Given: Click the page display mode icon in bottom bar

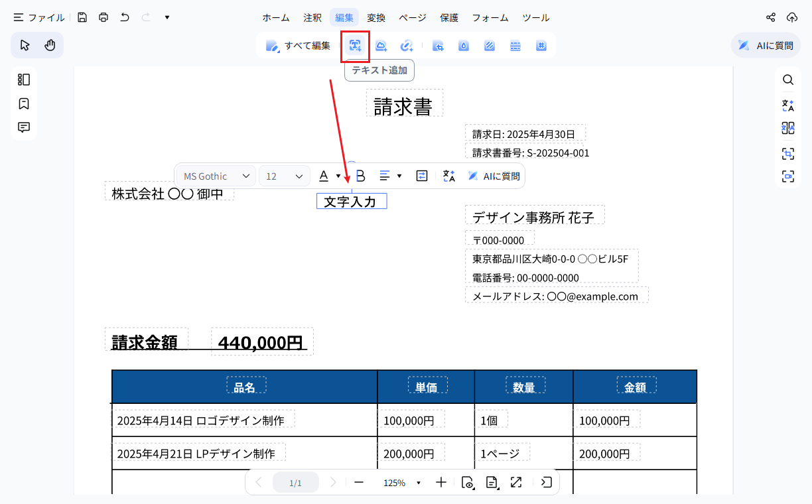Looking at the screenshot, I should coord(492,482).
